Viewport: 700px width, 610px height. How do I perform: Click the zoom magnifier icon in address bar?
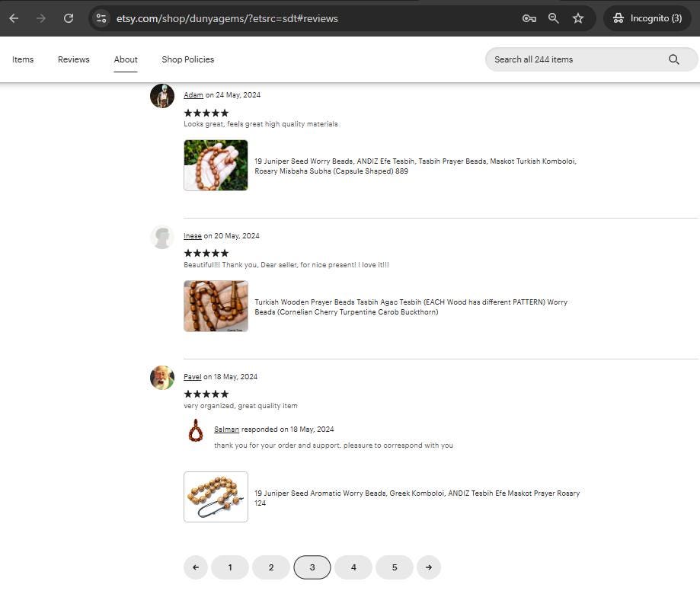(x=554, y=18)
